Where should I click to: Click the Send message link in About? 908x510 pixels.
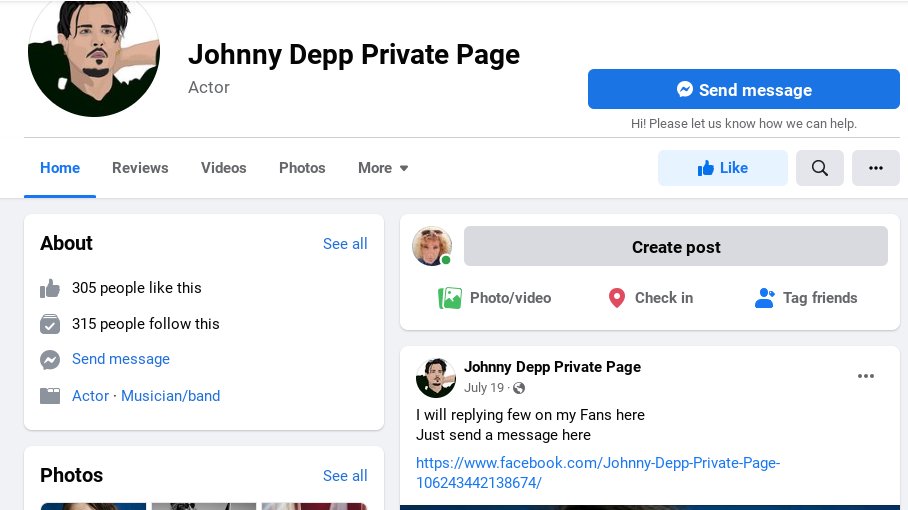coord(120,359)
